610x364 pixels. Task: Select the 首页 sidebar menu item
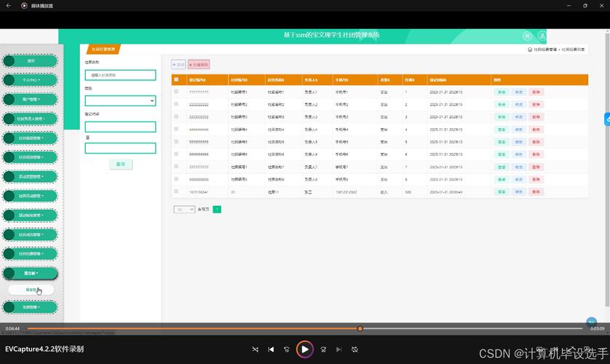click(31, 60)
